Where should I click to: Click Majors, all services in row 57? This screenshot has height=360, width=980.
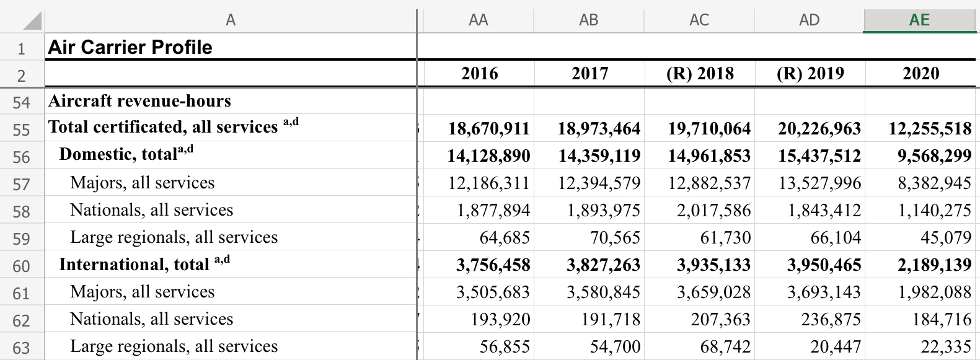click(x=231, y=183)
